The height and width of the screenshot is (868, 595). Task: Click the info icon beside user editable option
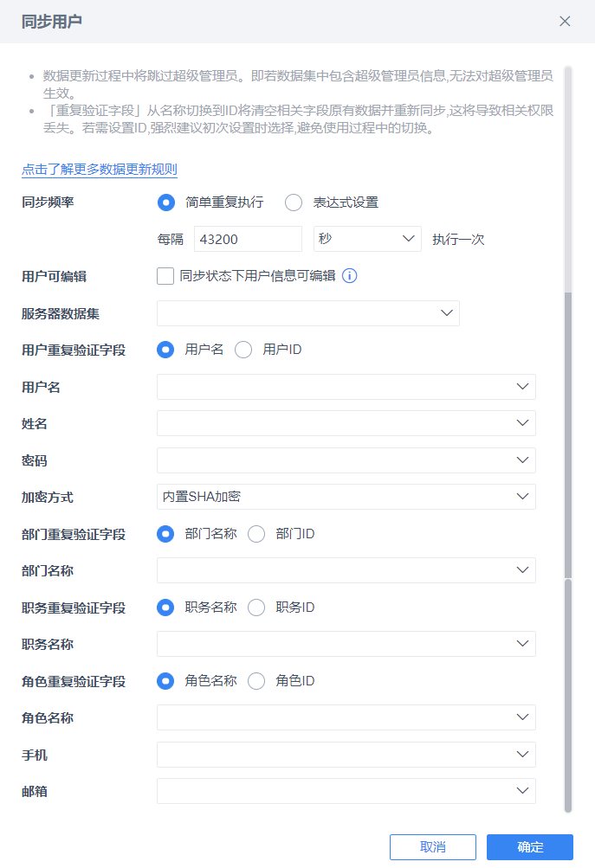[x=350, y=276]
